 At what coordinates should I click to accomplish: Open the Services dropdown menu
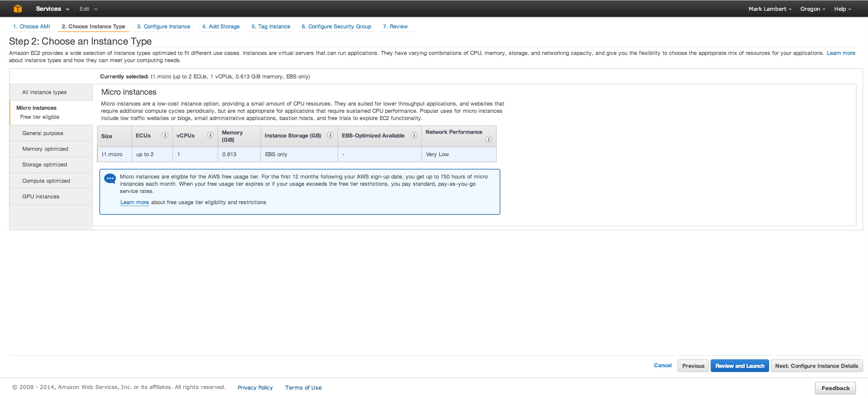(52, 9)
